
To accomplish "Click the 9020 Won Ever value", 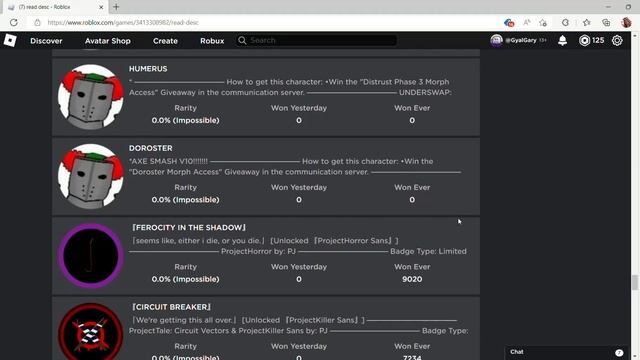I will [x=412, y=279].
